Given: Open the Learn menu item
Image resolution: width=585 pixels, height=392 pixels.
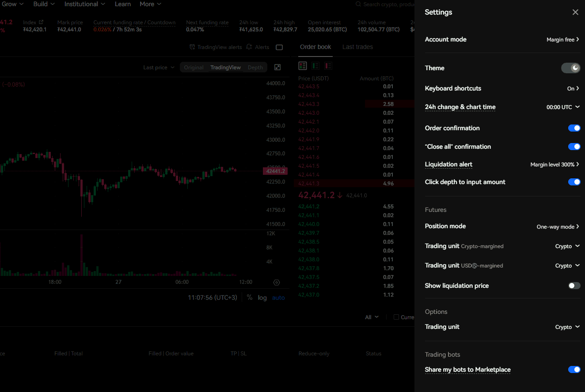Looking at the screenshot, I should (x=123, y=4).
